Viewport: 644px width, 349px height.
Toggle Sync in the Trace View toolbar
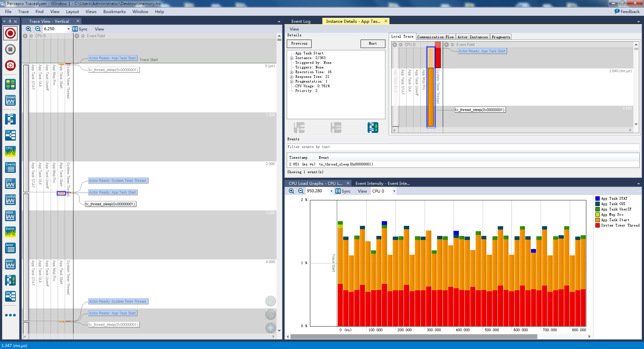tap(80, 29)
